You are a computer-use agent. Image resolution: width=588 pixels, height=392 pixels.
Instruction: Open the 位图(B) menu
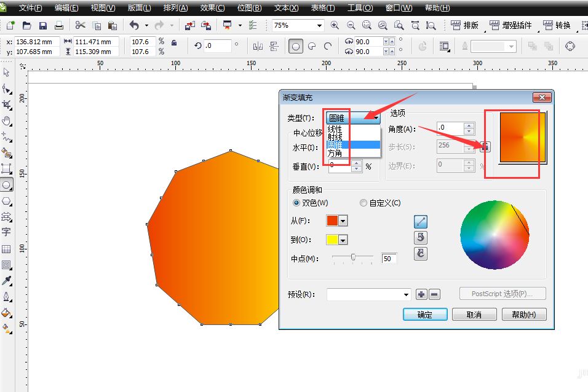point(249,8)
